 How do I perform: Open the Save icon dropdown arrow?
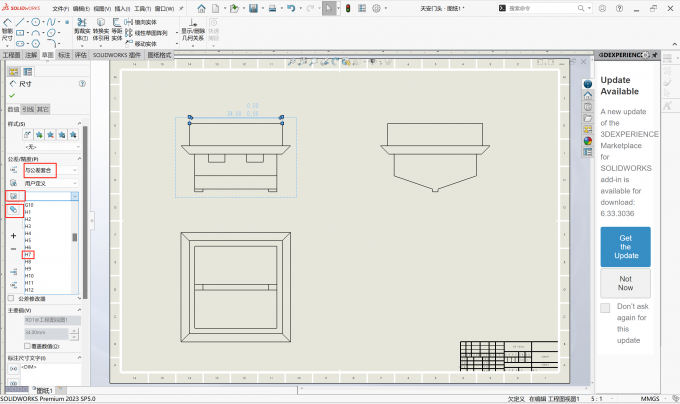pos(261,8)
